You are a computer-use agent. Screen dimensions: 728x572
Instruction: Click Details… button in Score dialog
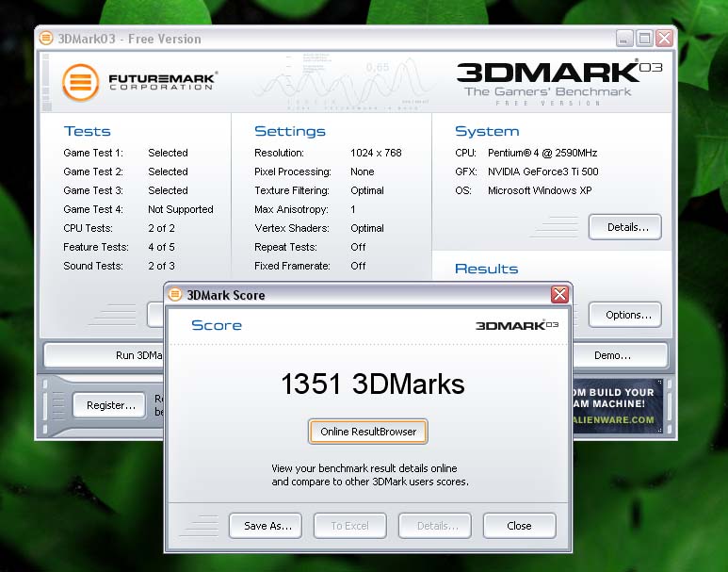tap(435, 526)
